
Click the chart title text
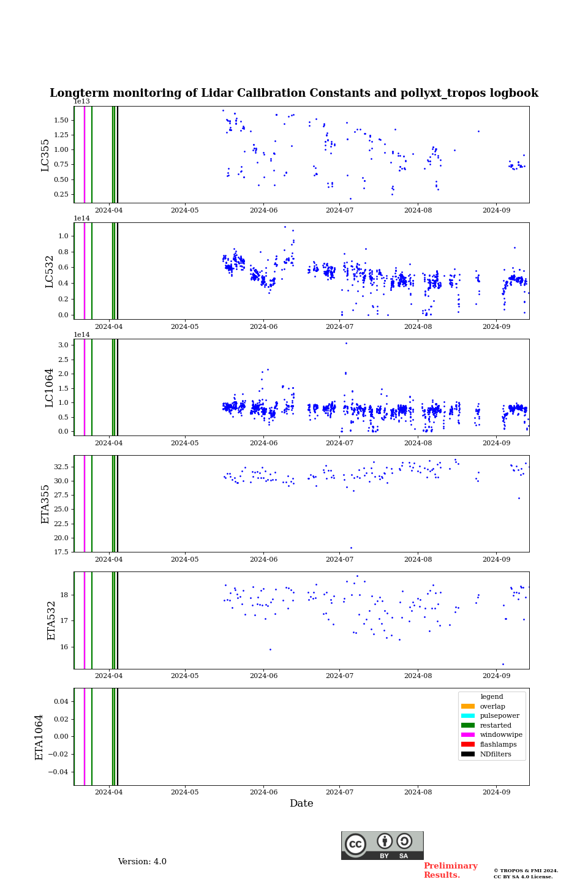[x=294, y=93]
